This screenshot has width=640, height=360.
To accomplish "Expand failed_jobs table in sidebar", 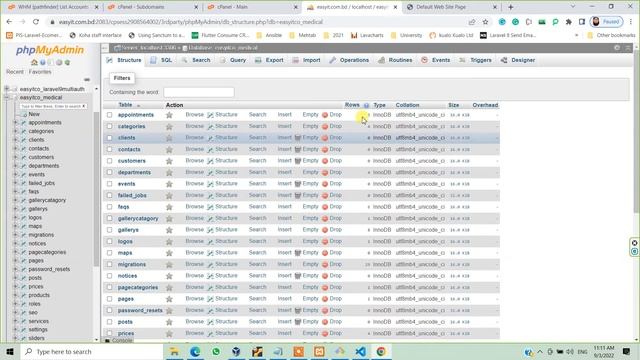I will point(16,183).
